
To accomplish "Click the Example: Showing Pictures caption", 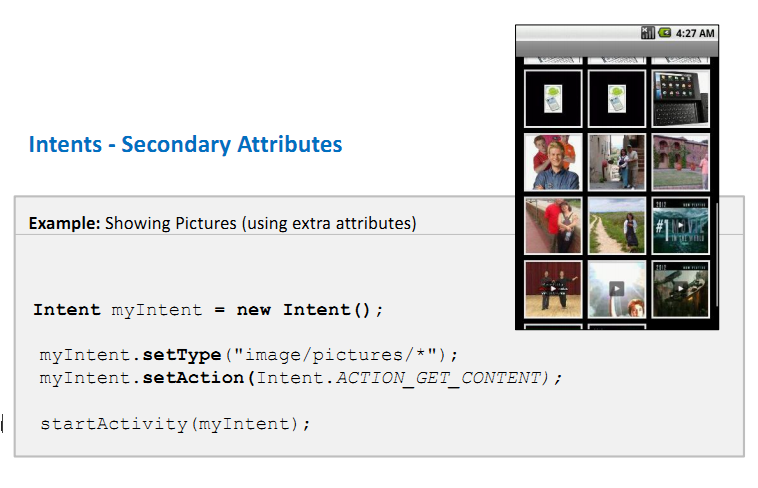I will point(222,223).
